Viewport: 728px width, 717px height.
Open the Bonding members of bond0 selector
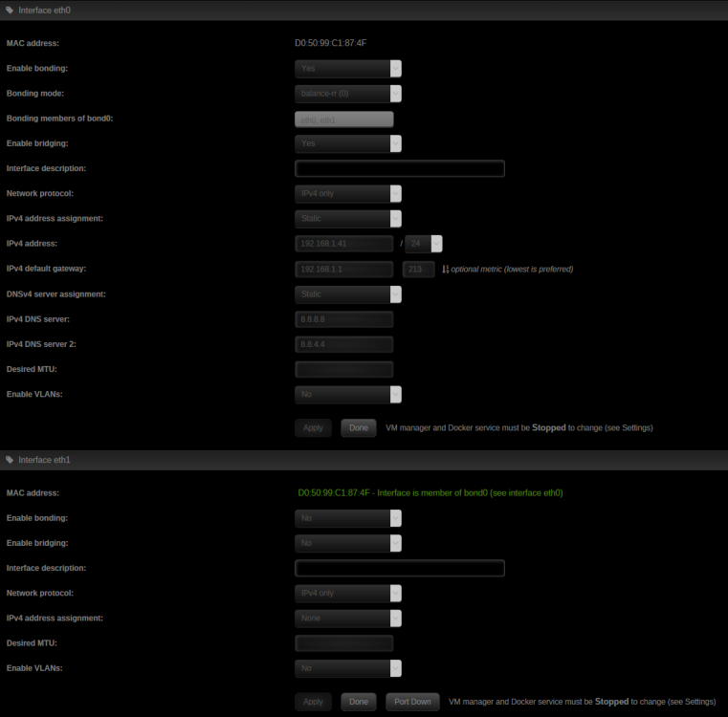[344, 119]
